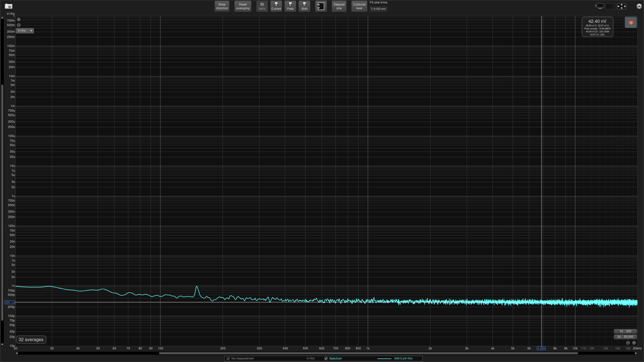Open the frequency bands layout icon

(610, 6)
